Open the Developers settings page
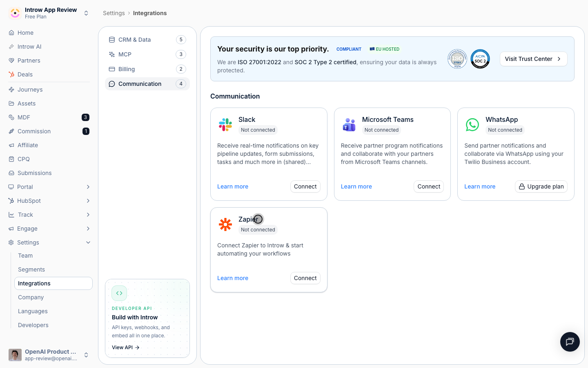 point(53,325)
